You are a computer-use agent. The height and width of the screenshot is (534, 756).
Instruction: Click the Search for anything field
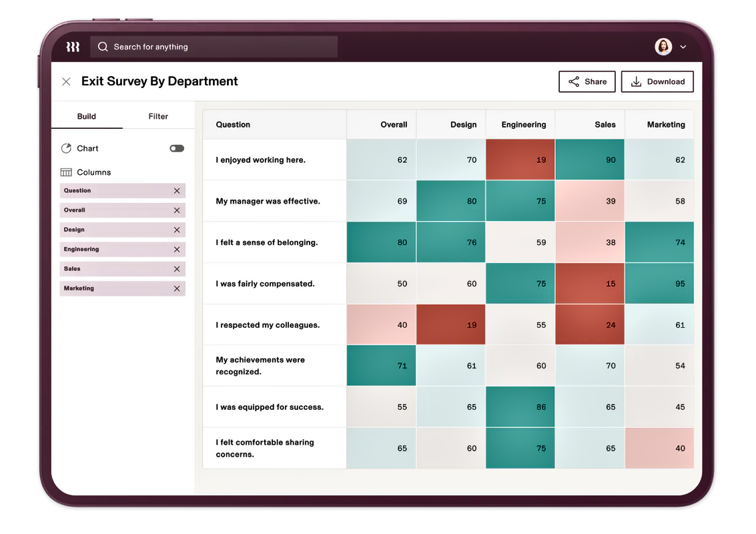(x=220, y=47)
